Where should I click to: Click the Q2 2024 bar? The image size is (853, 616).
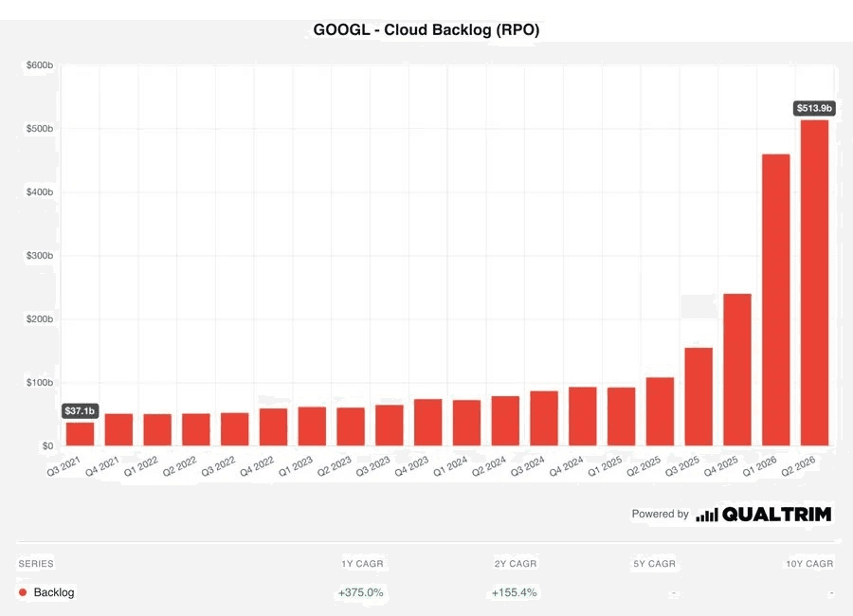coord(505,421)
